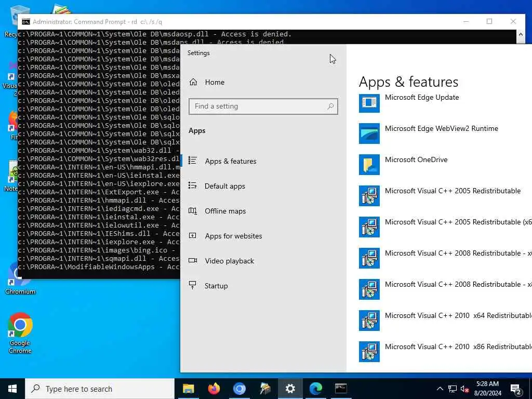Open the clock showing 5:28 AM
The image size is (532, 399).
point(487,389)
